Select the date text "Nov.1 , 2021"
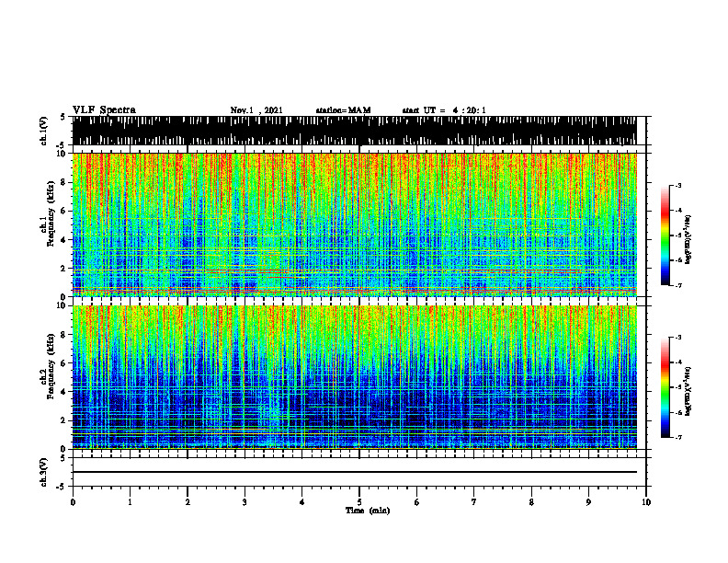728x563 pixels. (x=256, y=110)
